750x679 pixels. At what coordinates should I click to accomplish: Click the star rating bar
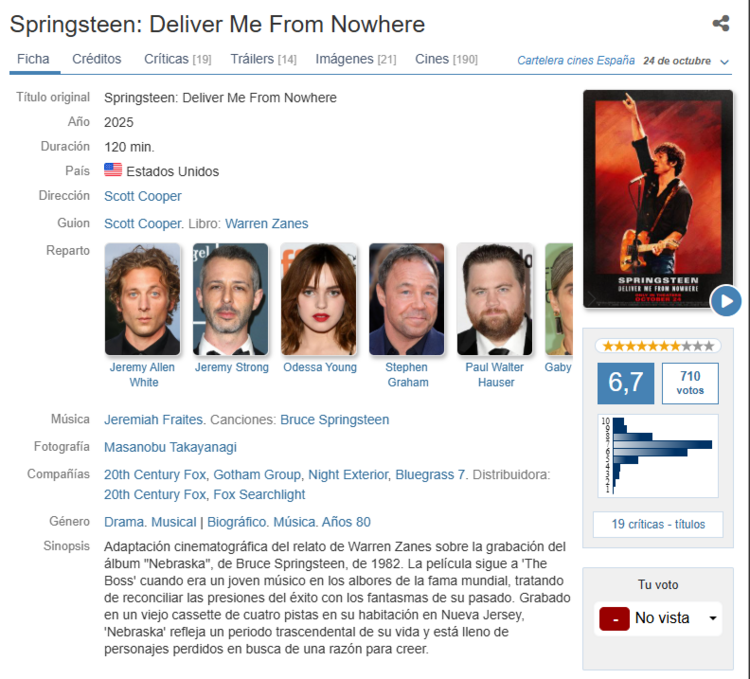(x=658, y=346)
